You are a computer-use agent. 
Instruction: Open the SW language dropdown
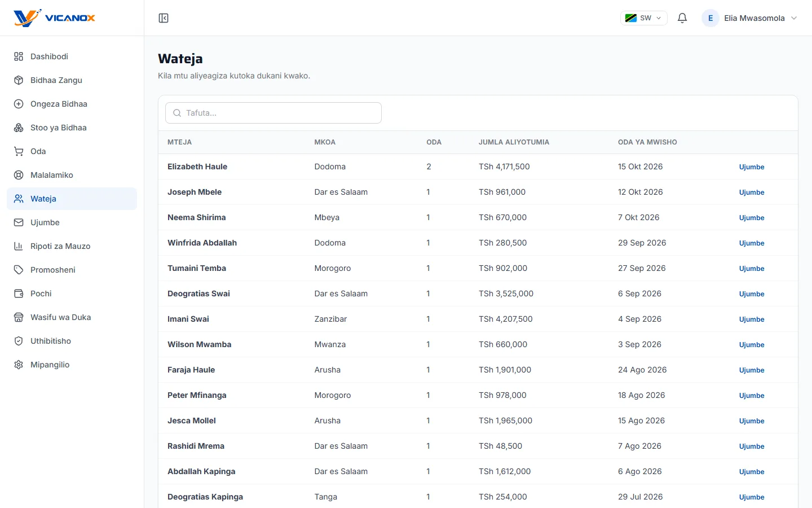(643, 18)
